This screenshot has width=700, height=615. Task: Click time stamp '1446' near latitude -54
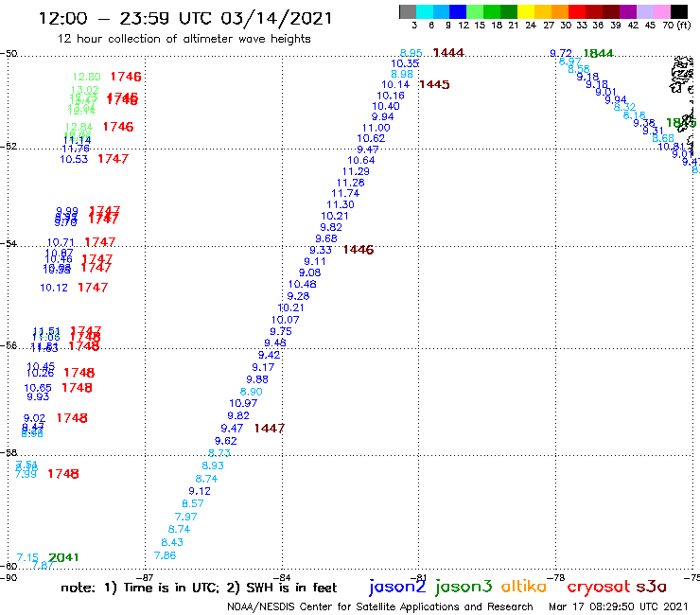pyautogui.click(x=358, y=250)
